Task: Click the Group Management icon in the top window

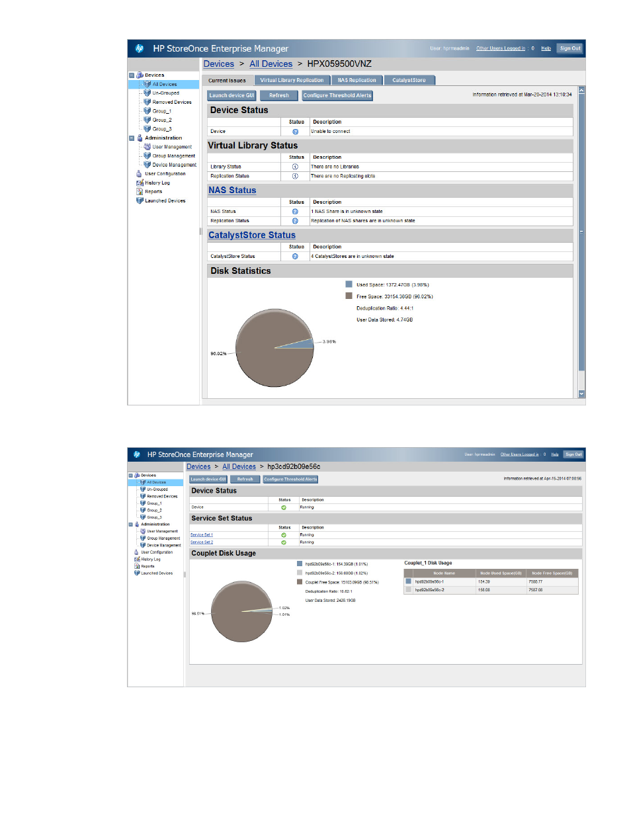Action: click(x=147, y=155)
